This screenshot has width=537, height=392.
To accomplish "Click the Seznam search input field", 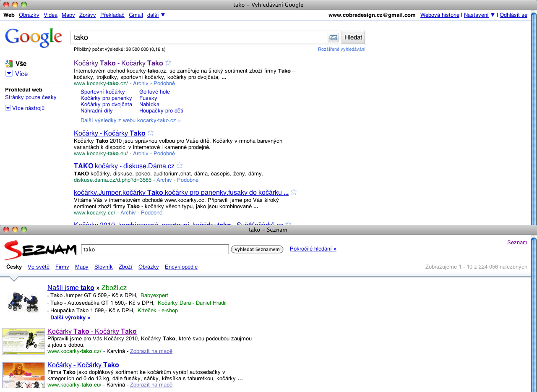I will 155,249.
